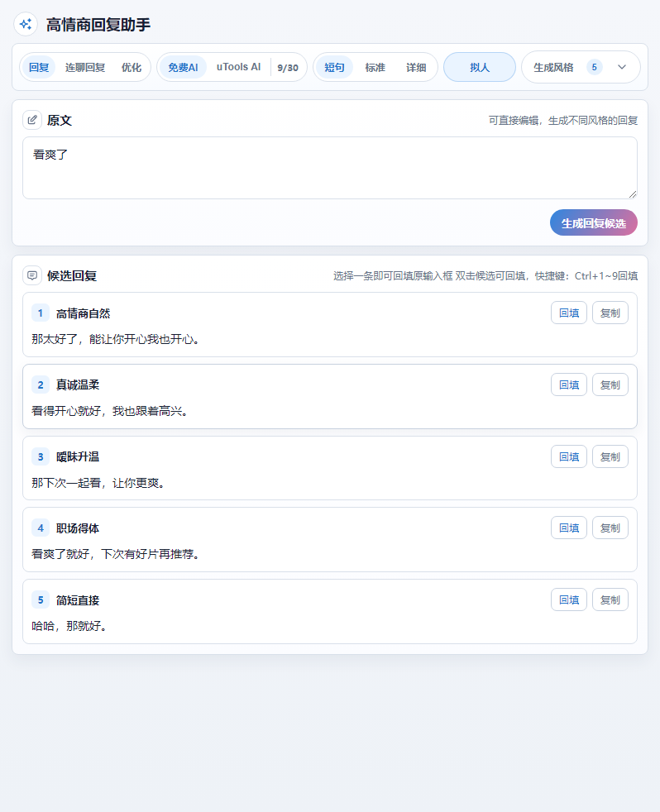Click 回填 for 暧昧升温 reply
The width and height of the screenshot is (660, 812).
(569, 456)
